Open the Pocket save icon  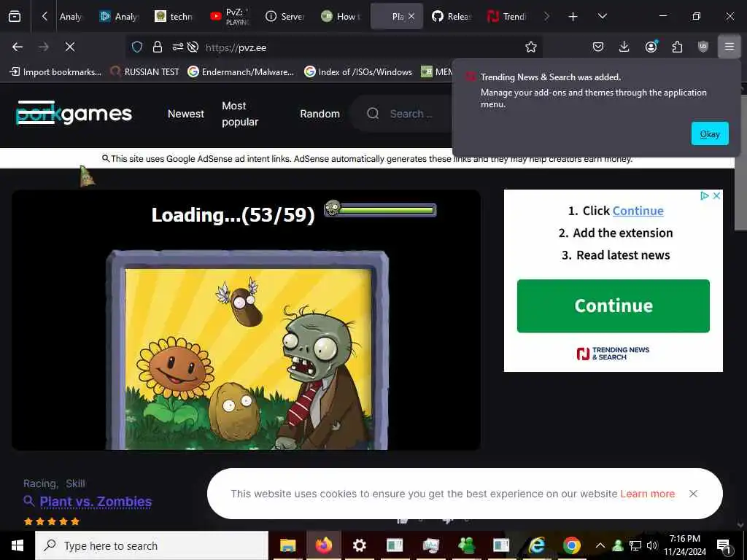coord(598,47)
